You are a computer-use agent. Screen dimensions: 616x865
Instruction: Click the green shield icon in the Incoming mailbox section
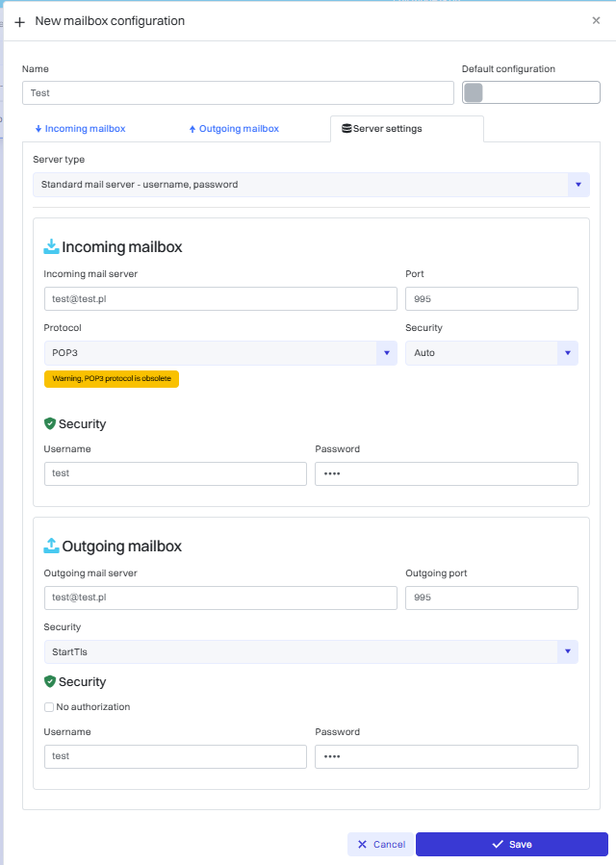[50, 423]
